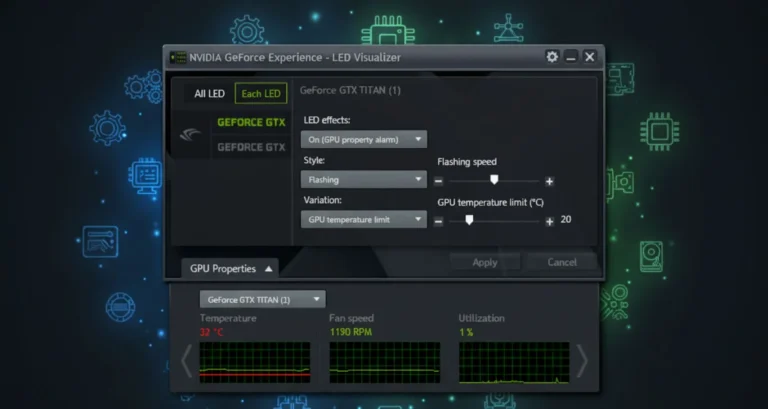Click the GeForce GTX TITAN (1) heading
This screenshot has height=409, width=768.
point(350,90)
